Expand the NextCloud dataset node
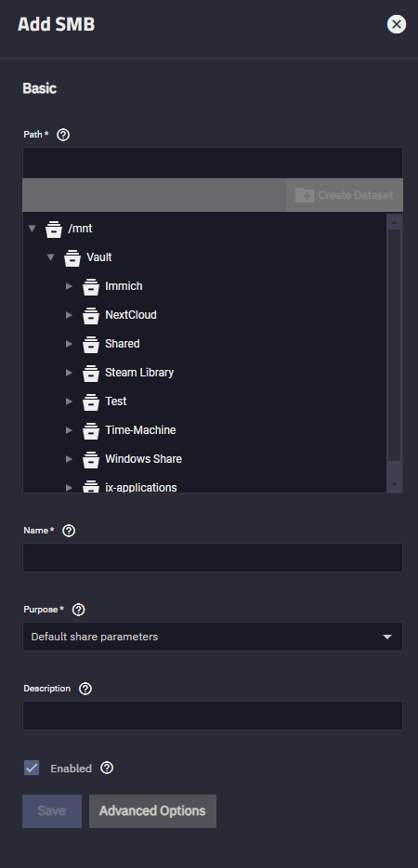 (70, 315)
